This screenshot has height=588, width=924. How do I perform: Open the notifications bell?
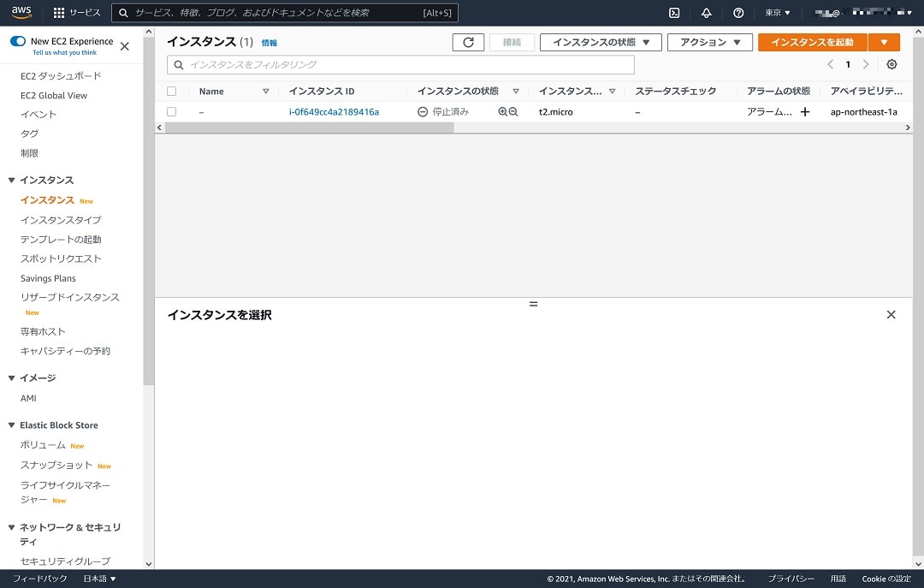pos(706,12)
